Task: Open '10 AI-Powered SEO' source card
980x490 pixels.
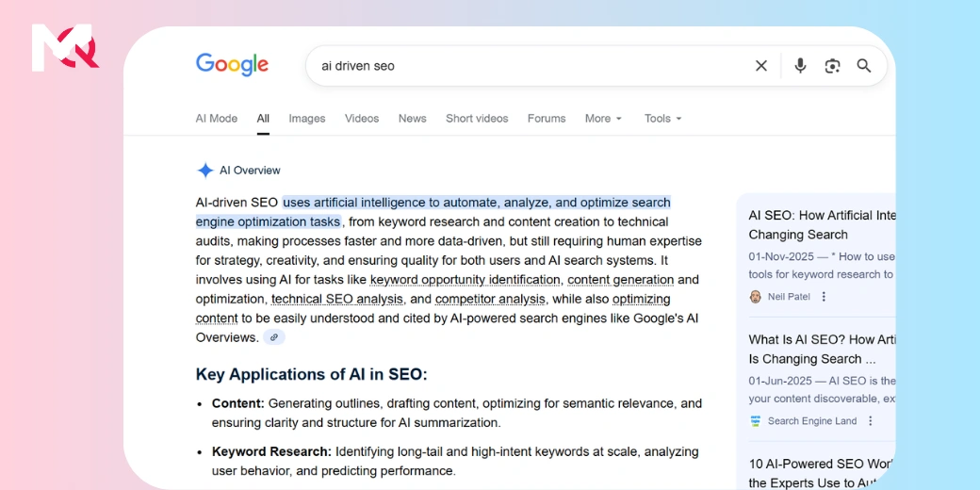Action: [822, 474]
